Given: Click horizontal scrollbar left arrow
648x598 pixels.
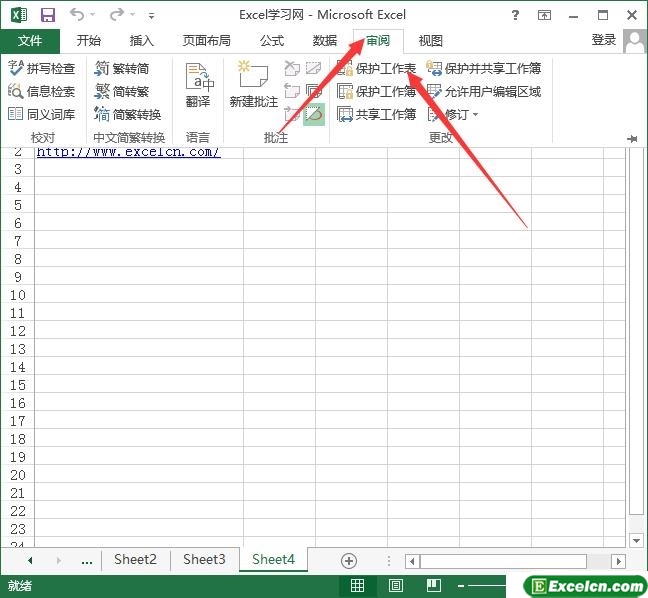Looking at the screenshot, I should pos(412,561).
